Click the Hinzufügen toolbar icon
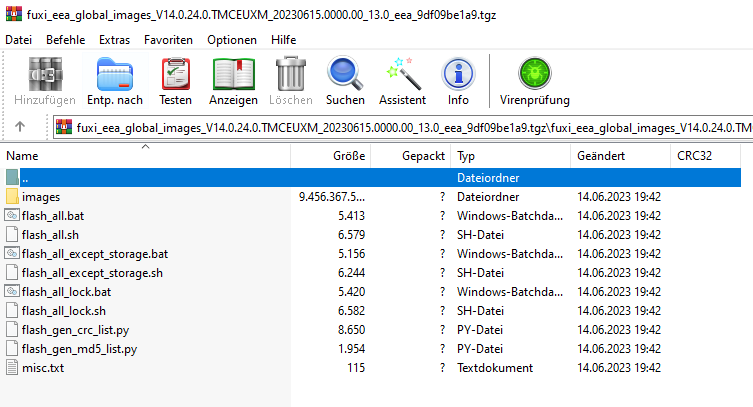Viewport: 753px width, 407px height. pyautogui.click(x=44, y=80)
